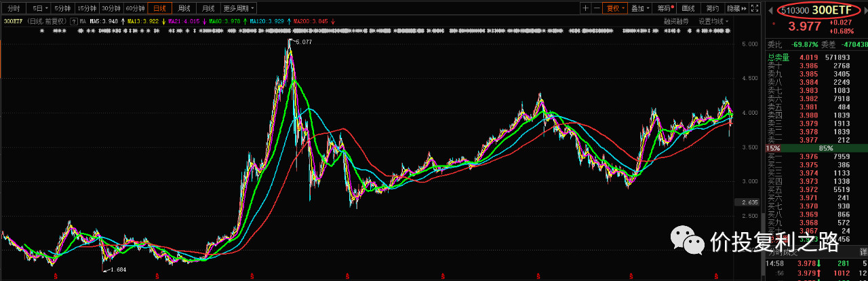The width and height of the screenshot is (868, 281).
Task: Switch to 简约 simple mode
Action: click(711, 8)
